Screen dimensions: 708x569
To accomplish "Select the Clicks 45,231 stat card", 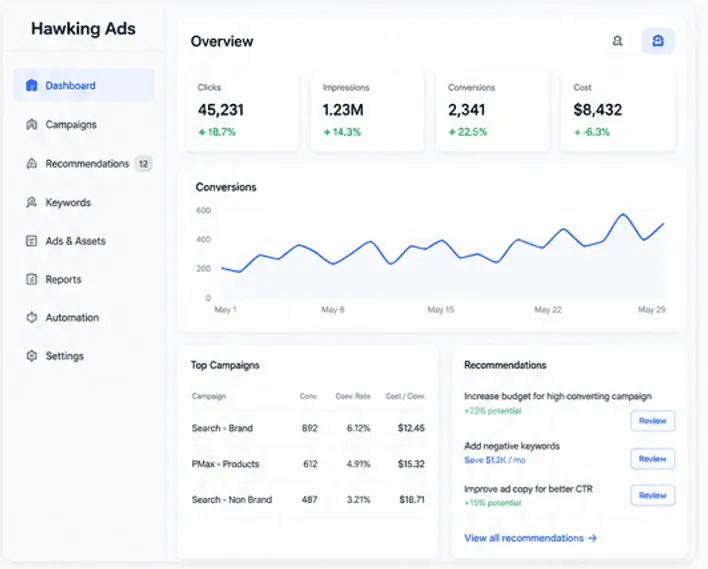I will click(x=243, y=110).
